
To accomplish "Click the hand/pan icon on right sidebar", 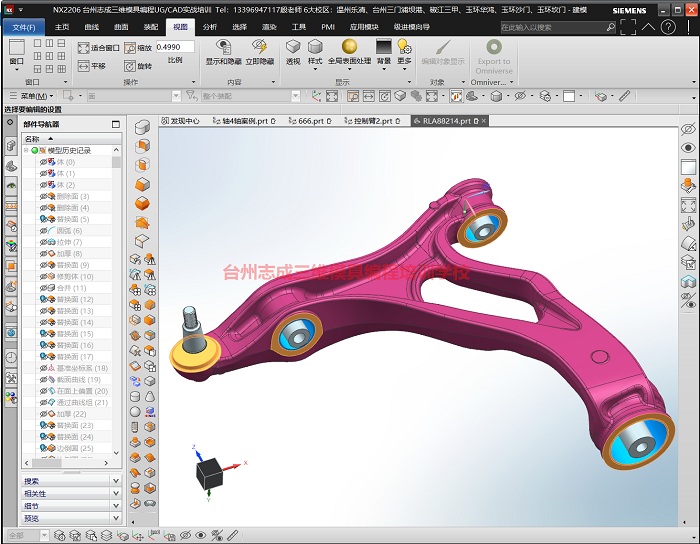I will pyautogui.click(x=688, y=224).
